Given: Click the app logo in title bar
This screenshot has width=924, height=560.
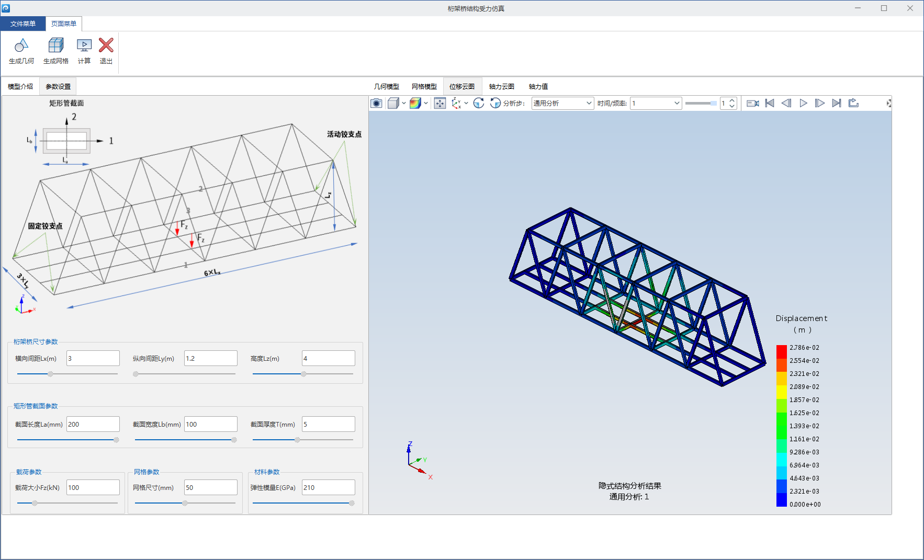Looking at the screenshot, I should pos(6,8).
